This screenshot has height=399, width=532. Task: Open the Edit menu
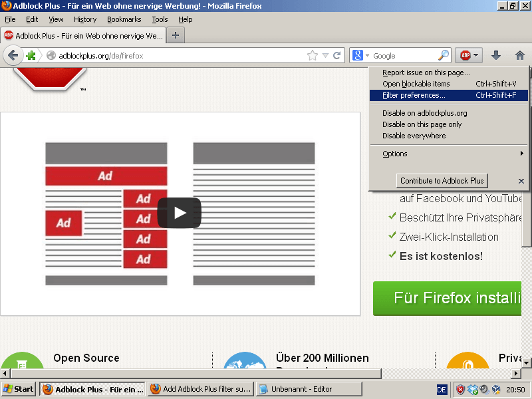coord(32,19)
